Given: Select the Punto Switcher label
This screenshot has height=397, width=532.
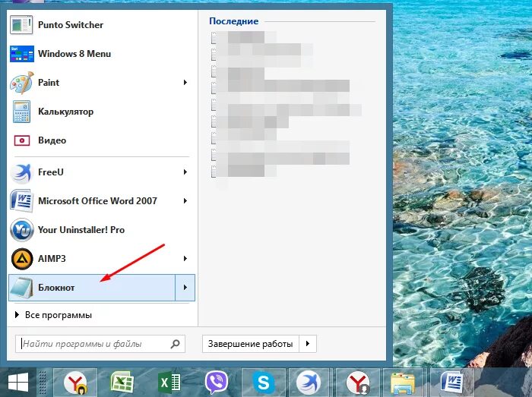Looking at the screenshot, I should point(71,25).
